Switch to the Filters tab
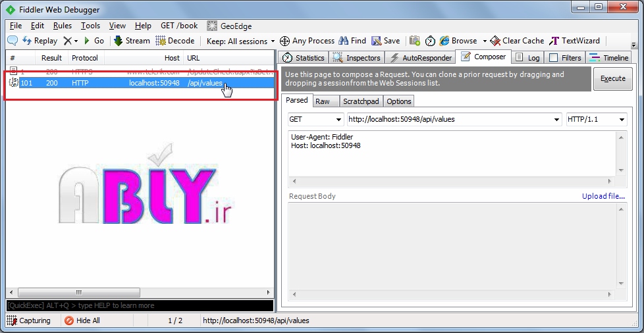Image resolution: width=644 pixels, height=333 pixels. [x=565, y=57]
